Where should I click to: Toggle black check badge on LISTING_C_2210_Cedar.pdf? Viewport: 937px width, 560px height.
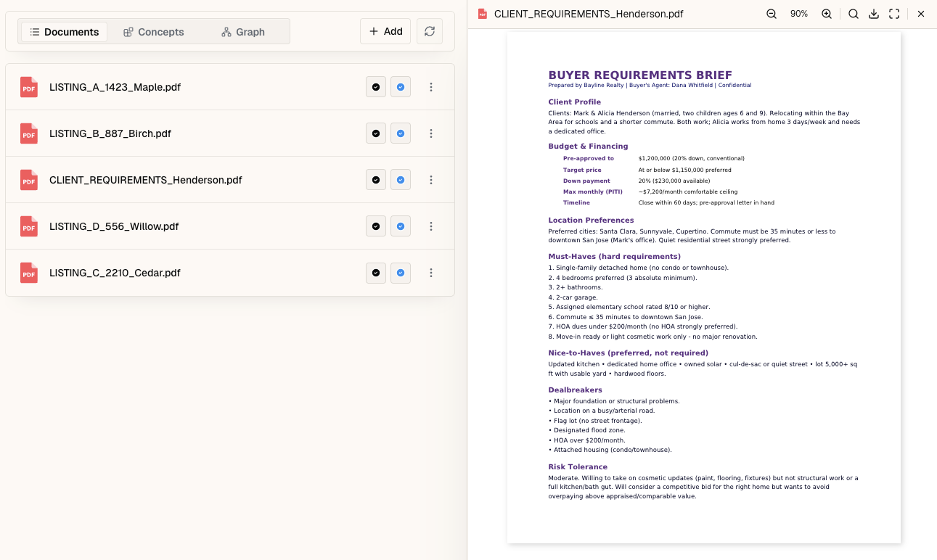coord(376,273)
